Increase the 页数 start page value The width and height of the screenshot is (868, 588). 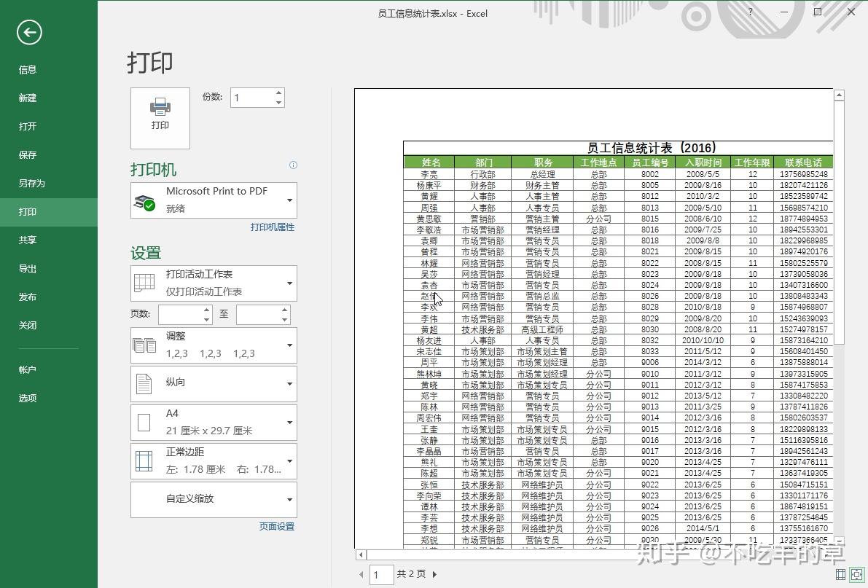pos(206,310)
